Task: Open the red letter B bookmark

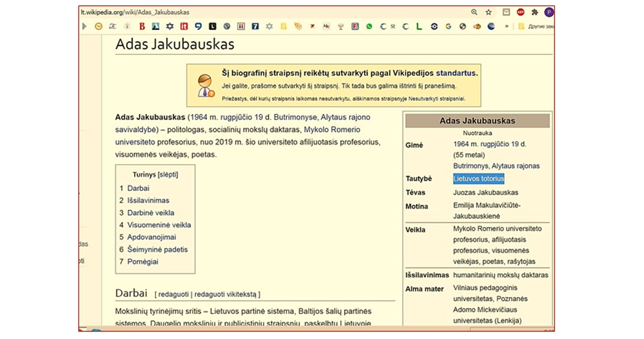Action: 142,26
